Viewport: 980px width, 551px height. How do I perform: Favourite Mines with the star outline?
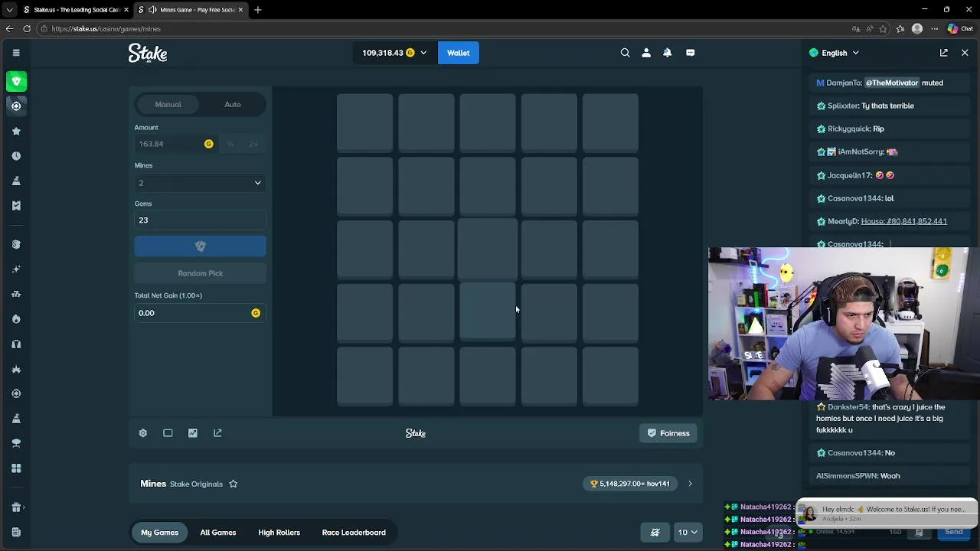234,484
